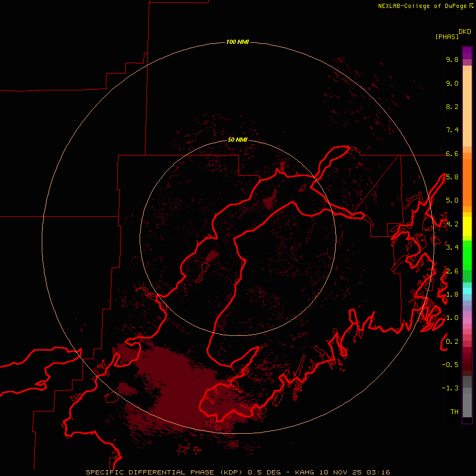The image size is (476, 476).
Task: Click the DKD units label above the legend
Action: tap(465, 31)
